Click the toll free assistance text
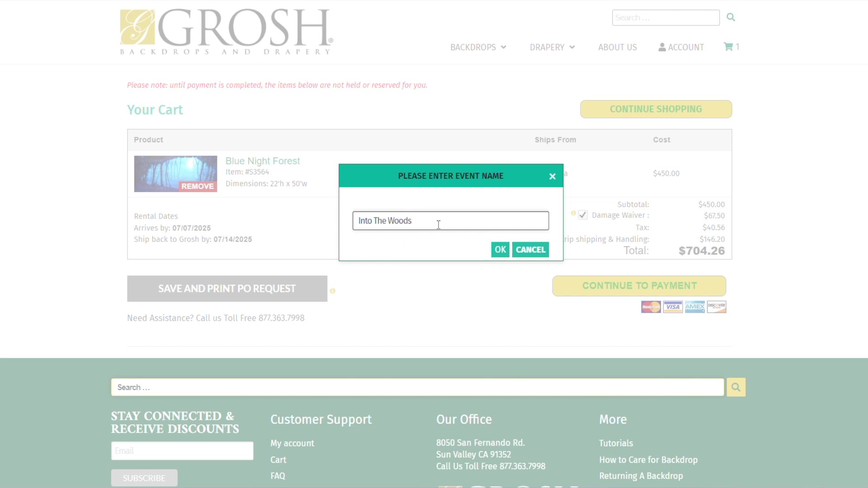 (x=216, y=319)
